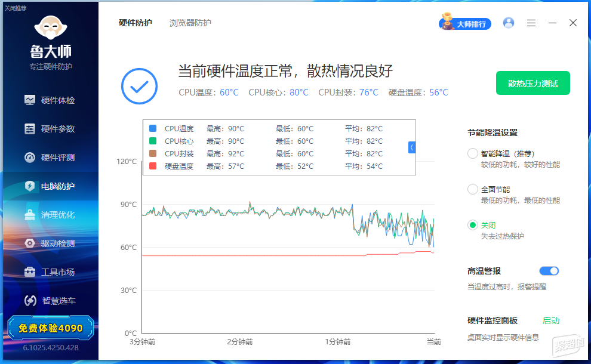Open 清理优化 cleanup section
This screenshot has width=591, height=364.
click(x=50, y=215)
